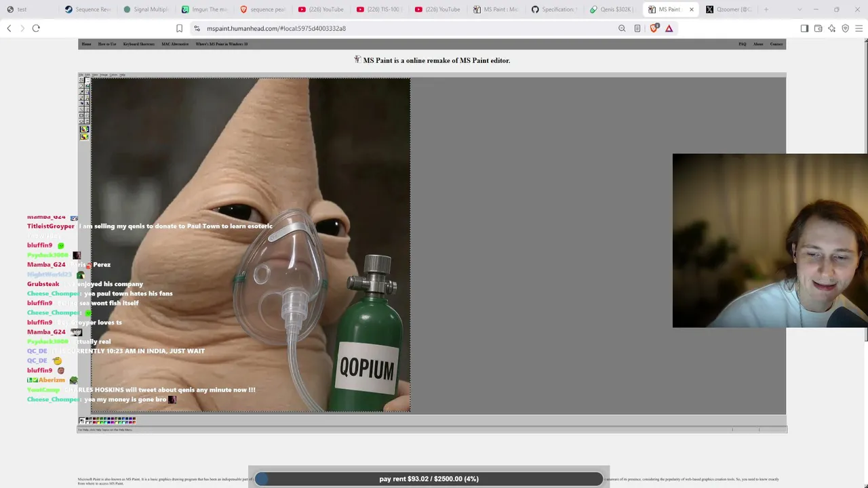Open Leo AI assistant sparkle icon
Viewport: 868px width, 488px height.
[831, 28]
